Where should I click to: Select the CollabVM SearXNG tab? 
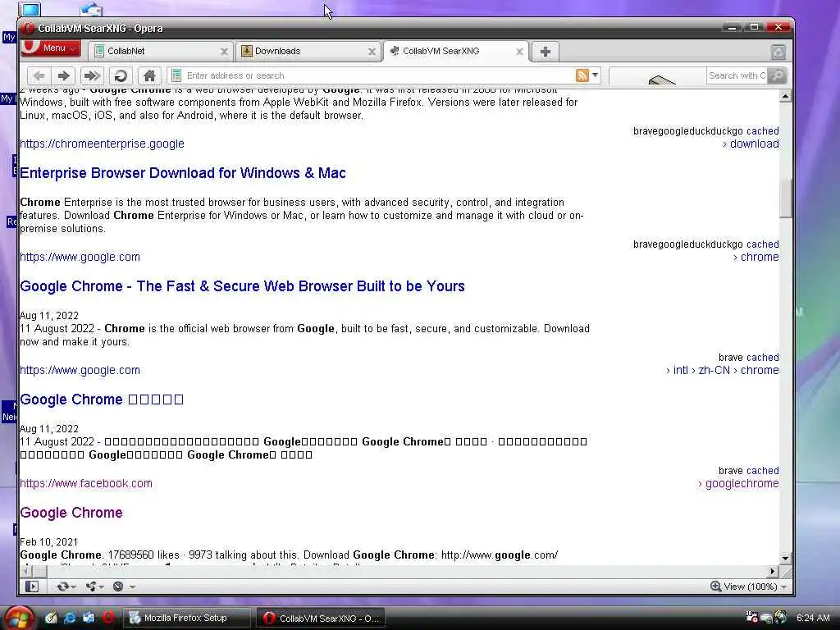tap(456, 52)
